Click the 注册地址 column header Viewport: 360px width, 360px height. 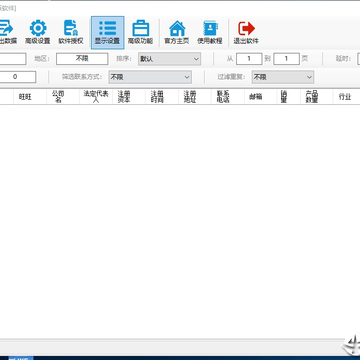point(195,97)
